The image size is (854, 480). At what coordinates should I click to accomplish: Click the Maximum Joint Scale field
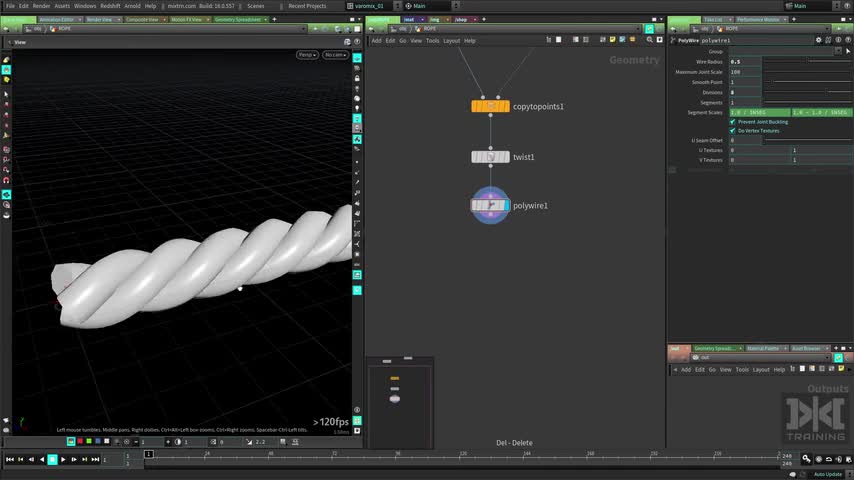745,72
